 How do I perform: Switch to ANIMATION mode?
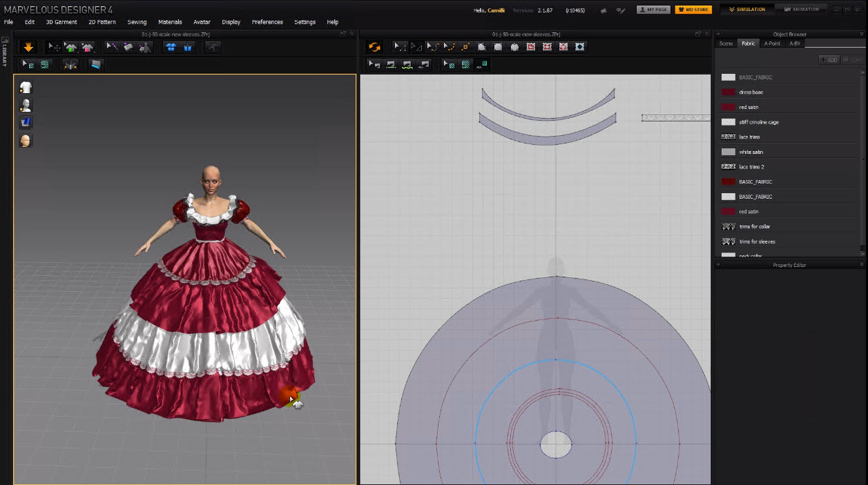(x=801, y=10)
